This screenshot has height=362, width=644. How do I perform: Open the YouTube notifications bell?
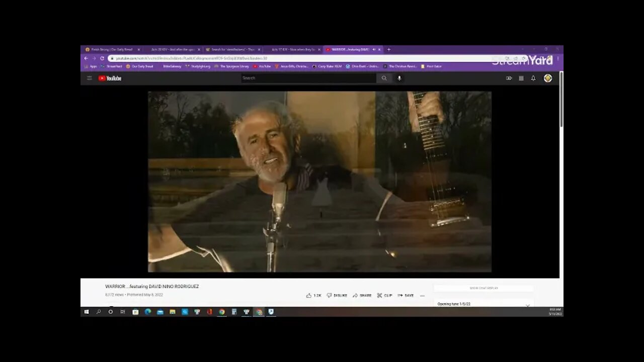[533, 78]
